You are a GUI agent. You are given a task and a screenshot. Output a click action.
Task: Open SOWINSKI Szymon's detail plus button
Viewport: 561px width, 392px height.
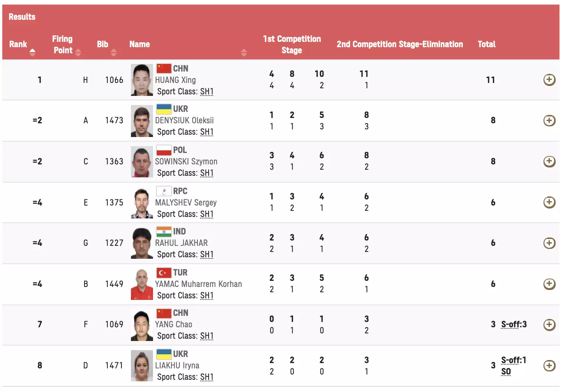549,161
